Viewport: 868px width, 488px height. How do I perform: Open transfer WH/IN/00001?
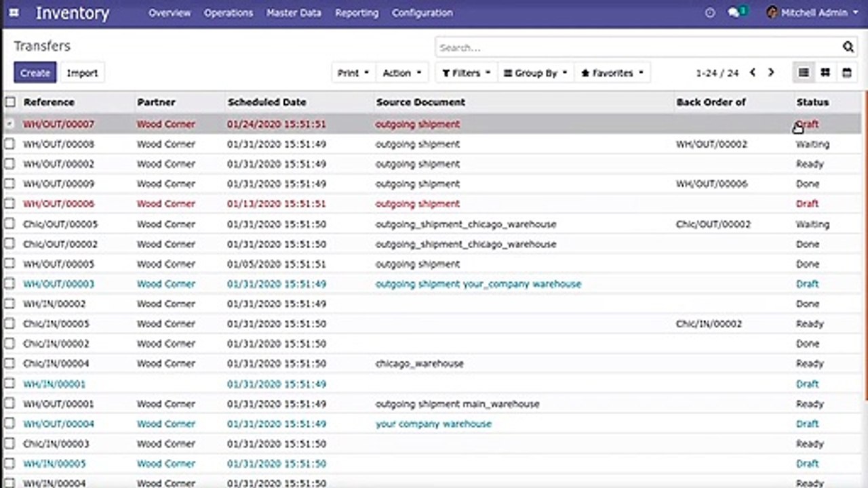(x=54, y=384)
